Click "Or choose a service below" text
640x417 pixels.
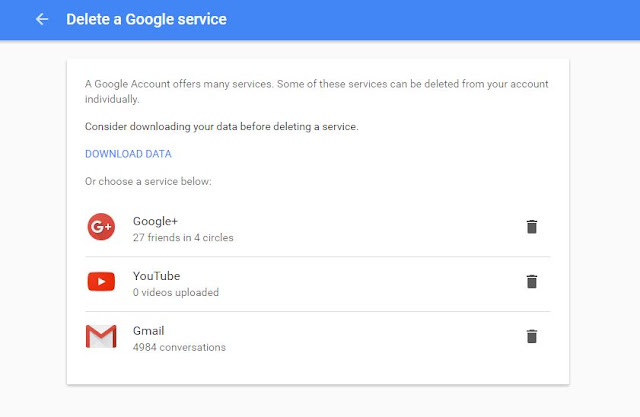tap(148, 181)
